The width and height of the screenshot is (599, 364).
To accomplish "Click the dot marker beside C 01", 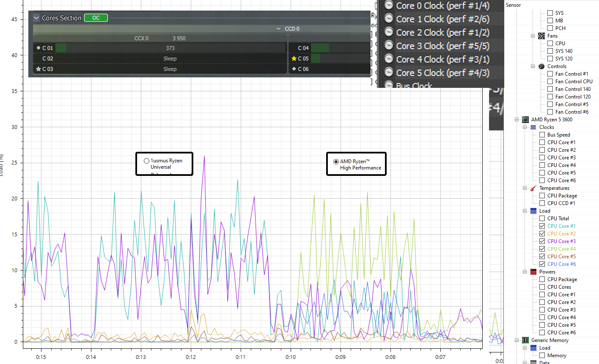I will click(38, 48).
